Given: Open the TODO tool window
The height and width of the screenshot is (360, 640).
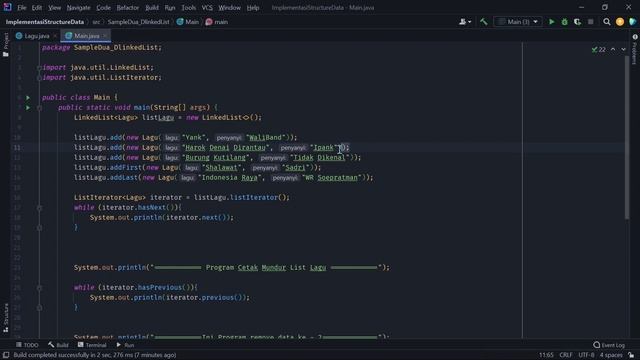Looking at the screenshot, I should tap(27, 345).
